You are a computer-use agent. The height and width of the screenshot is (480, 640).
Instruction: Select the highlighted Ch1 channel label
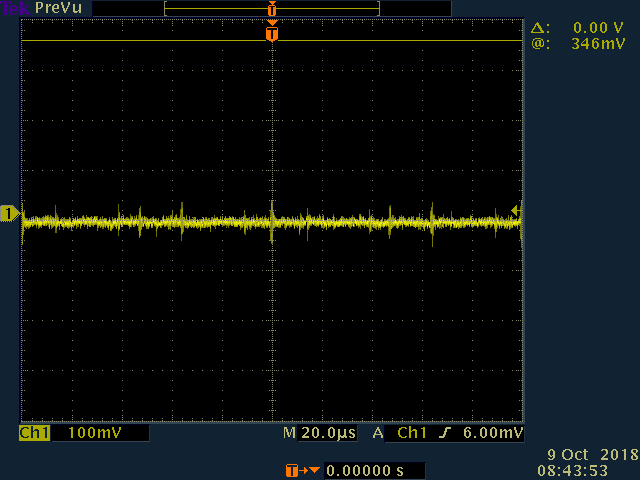(35, 433)
